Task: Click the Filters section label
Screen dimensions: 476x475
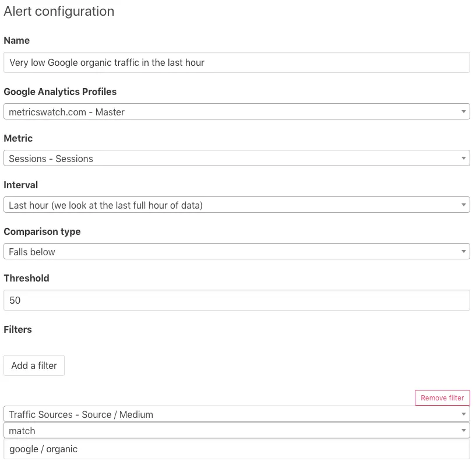Action: click(18, 329)
